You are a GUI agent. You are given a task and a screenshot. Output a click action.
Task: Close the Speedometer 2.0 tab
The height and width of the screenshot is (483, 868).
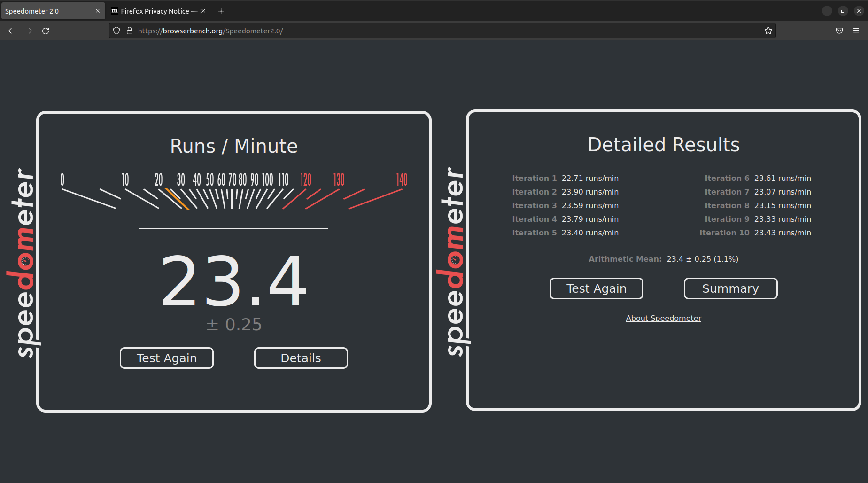pos(98,11)
